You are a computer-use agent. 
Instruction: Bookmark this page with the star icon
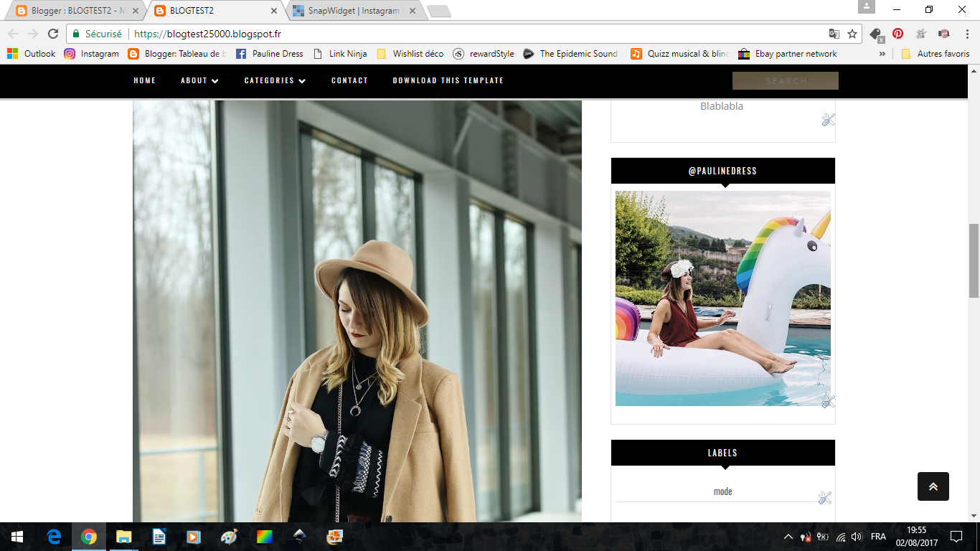(x=852, y=34)
